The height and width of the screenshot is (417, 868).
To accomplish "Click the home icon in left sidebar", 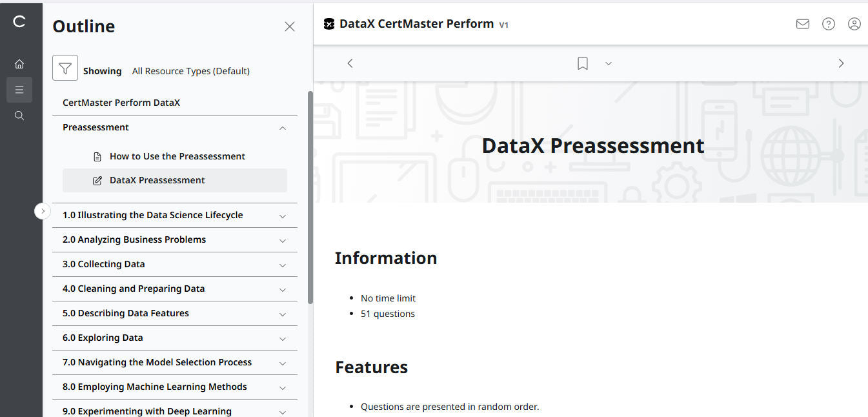I will point(19,64).
